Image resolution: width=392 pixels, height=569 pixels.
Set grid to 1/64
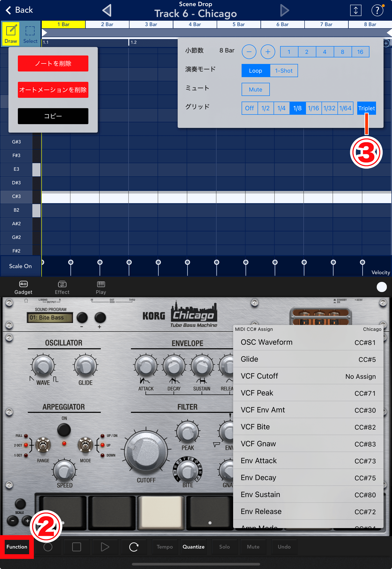[x=345, y=108]
